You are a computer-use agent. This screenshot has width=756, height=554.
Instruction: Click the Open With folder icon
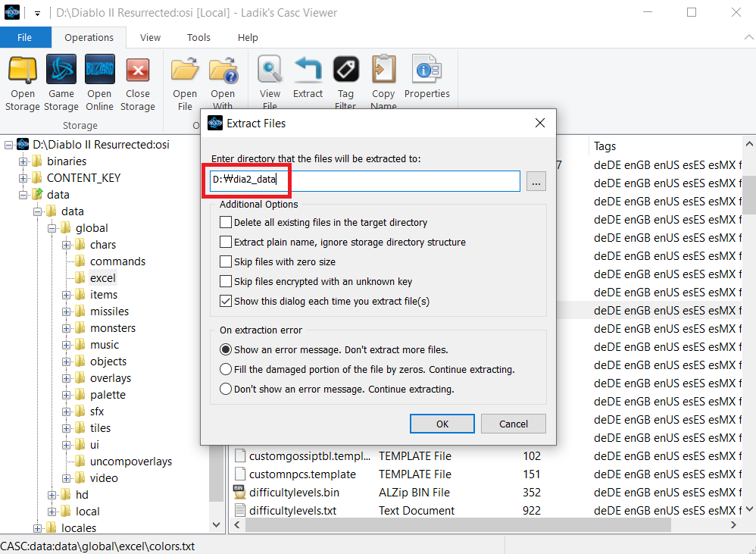(223, 70)
